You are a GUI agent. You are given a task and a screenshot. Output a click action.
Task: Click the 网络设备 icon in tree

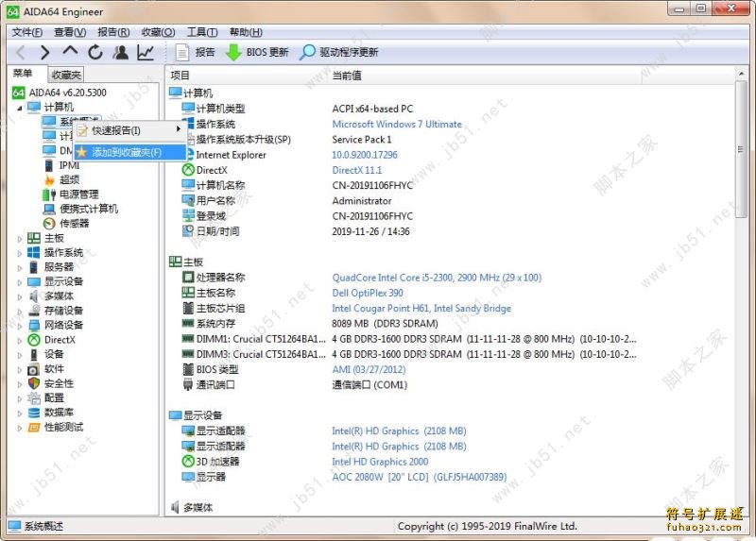[34, 325]
